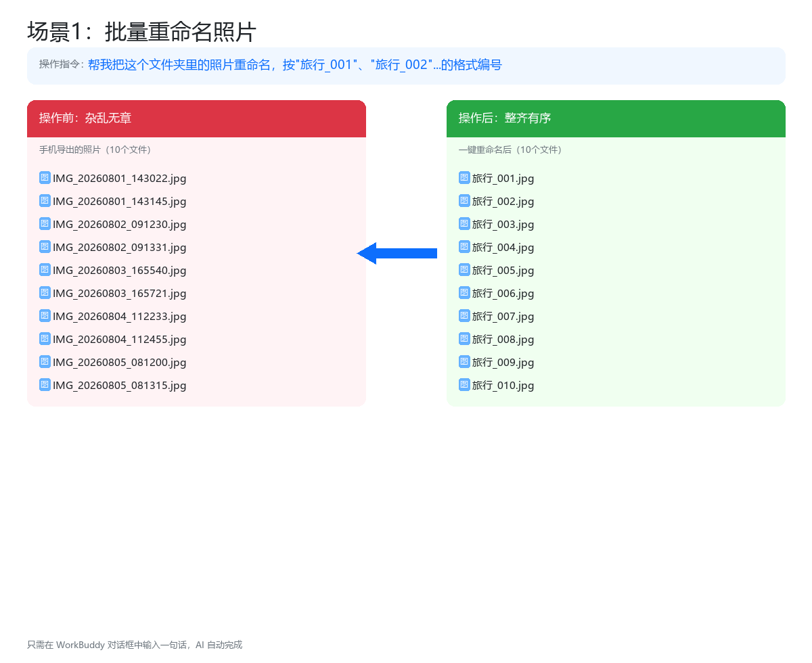Click image icon beside IMG_20260802_091331.jpg
Screen dimensions: 812x663
(45, 246)
